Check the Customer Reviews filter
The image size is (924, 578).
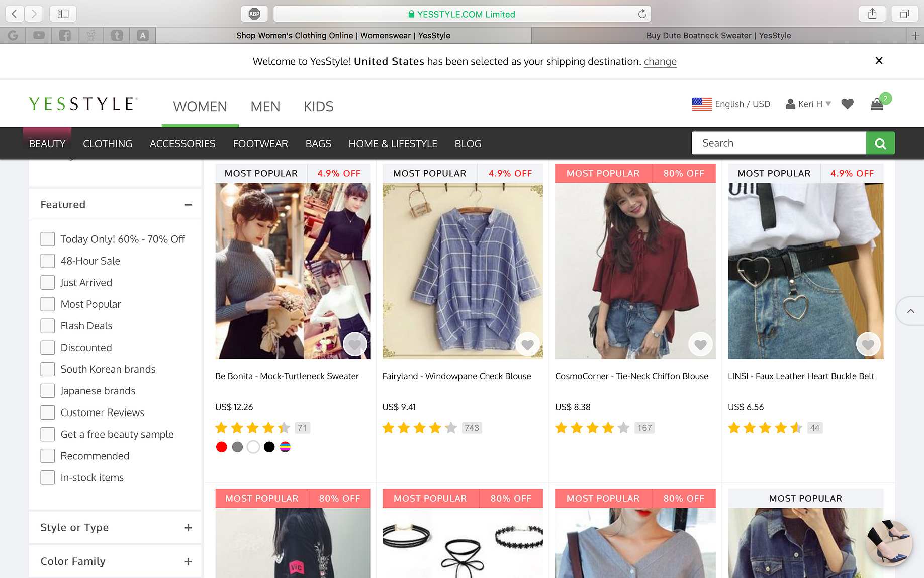tap(48, 412)
